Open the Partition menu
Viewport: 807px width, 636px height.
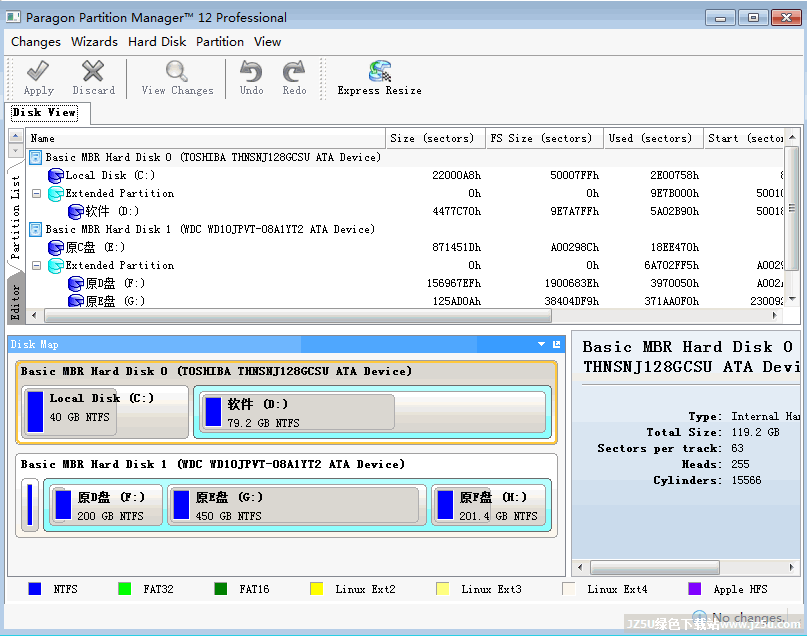point(220,42)
